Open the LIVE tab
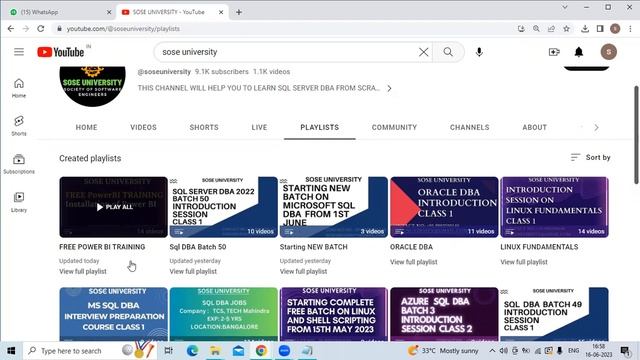The height and width of the screenshot is (360, 640). click(260, 127)
